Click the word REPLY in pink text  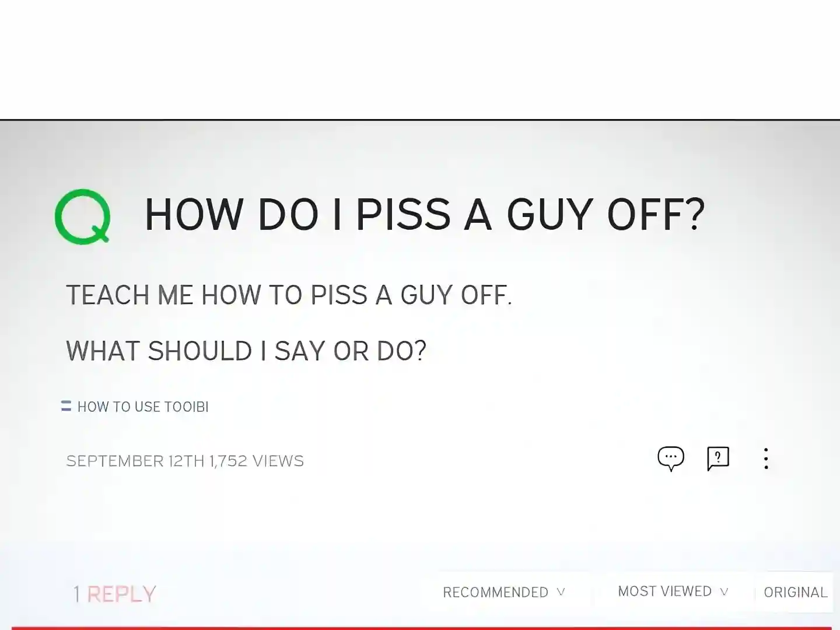(x=122, y=594)
